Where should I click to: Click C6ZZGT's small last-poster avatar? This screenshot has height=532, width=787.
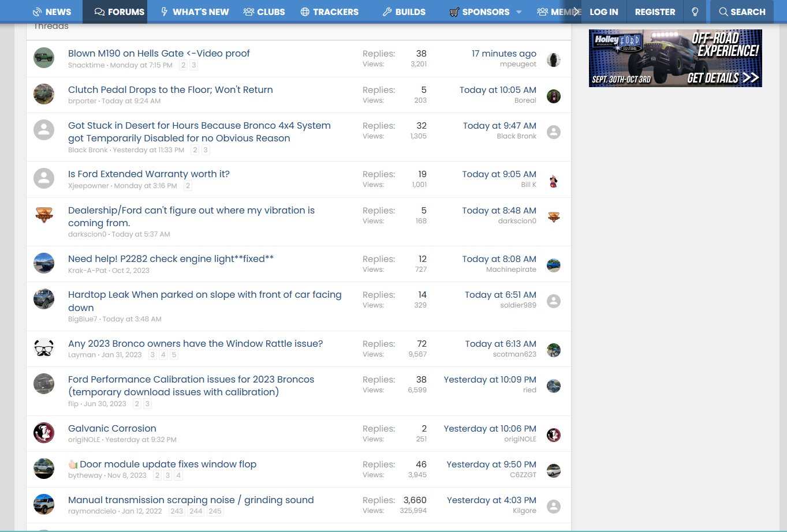click(x=554, y=471)
